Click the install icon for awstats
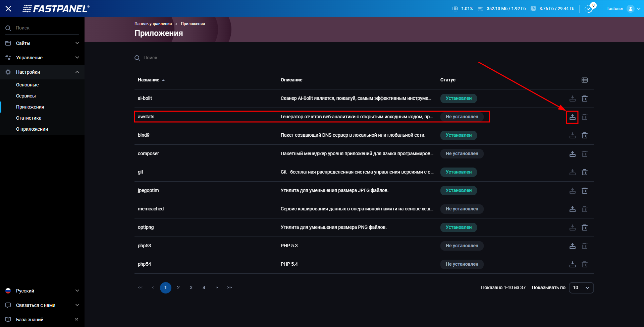Image resolution: width=644 pixels, height=327 pixels. (573, 117)
